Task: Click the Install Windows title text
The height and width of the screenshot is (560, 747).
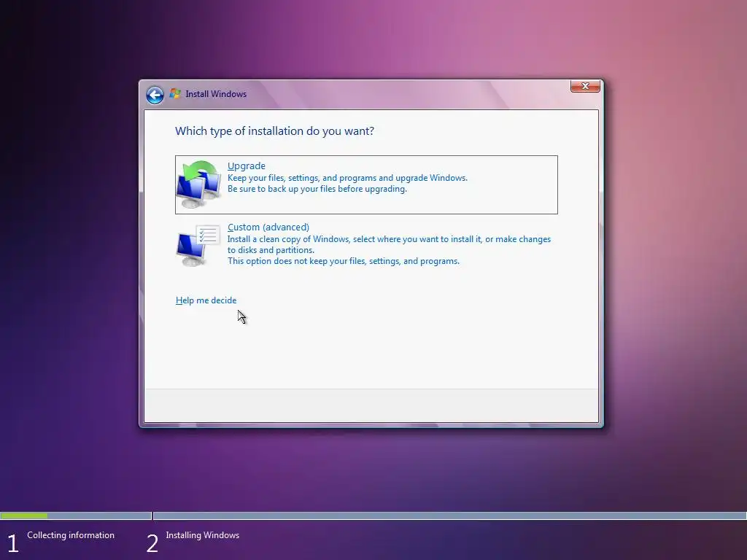Action: [x=216, y=94]
